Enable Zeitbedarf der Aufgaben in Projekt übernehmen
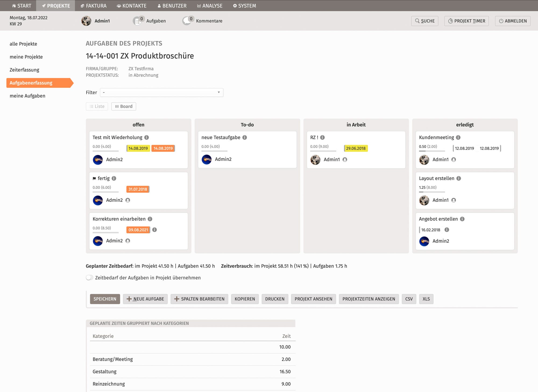The height and width of the screenshot is (392, 538). (90, 277)
